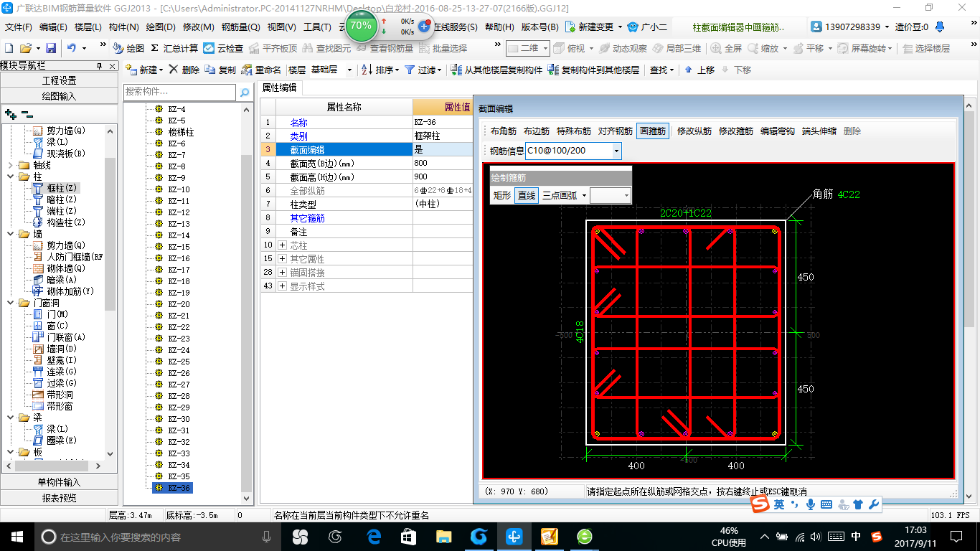Click the 对齐钢筋 button

[x=616, y=131]
